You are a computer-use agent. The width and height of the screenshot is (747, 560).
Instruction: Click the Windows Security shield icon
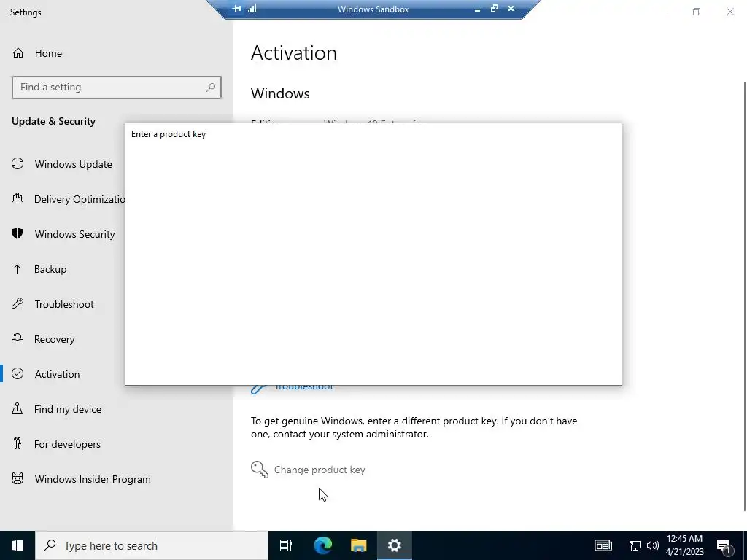(x=18, y=234)
